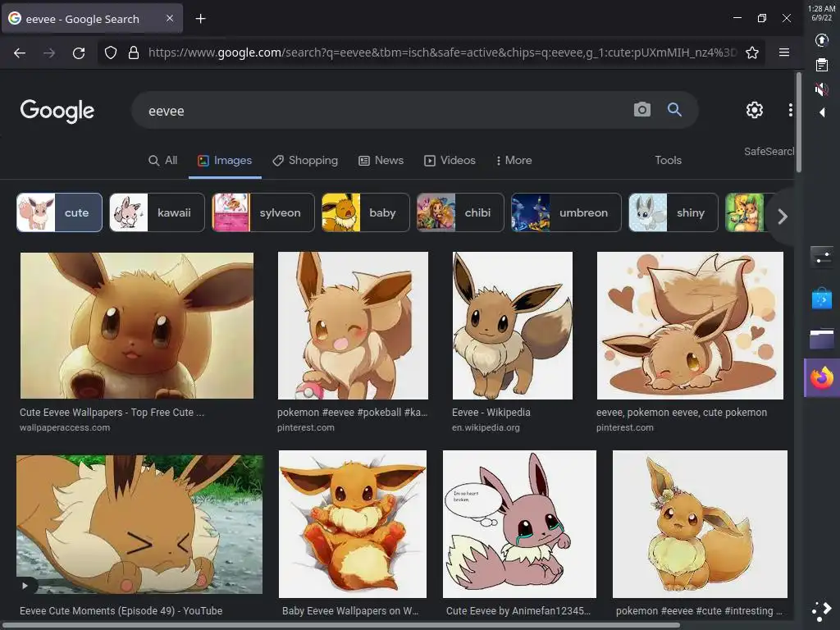840x630 pixels.
Task: Click the address bar URL
Action: click(442, 52)
